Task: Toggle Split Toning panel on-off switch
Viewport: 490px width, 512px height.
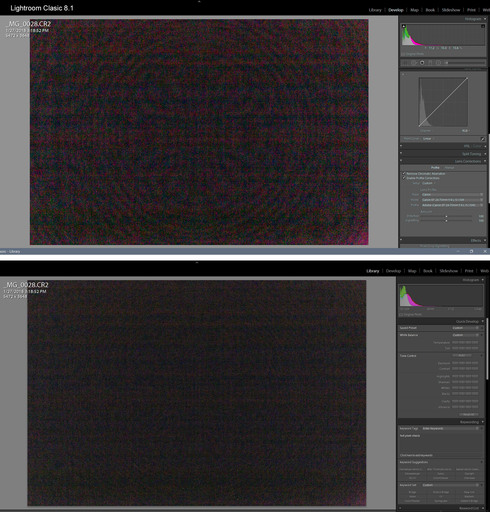Action: 401,154
